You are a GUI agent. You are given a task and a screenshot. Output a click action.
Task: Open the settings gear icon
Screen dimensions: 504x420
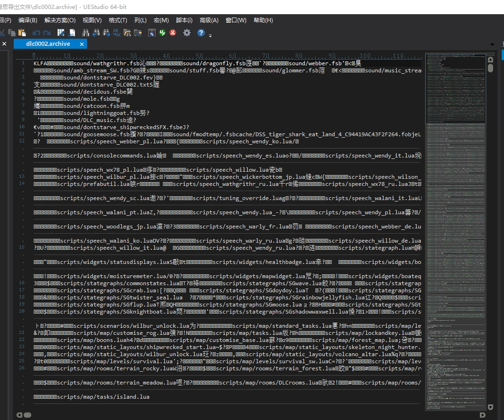[x=187, y=33]
